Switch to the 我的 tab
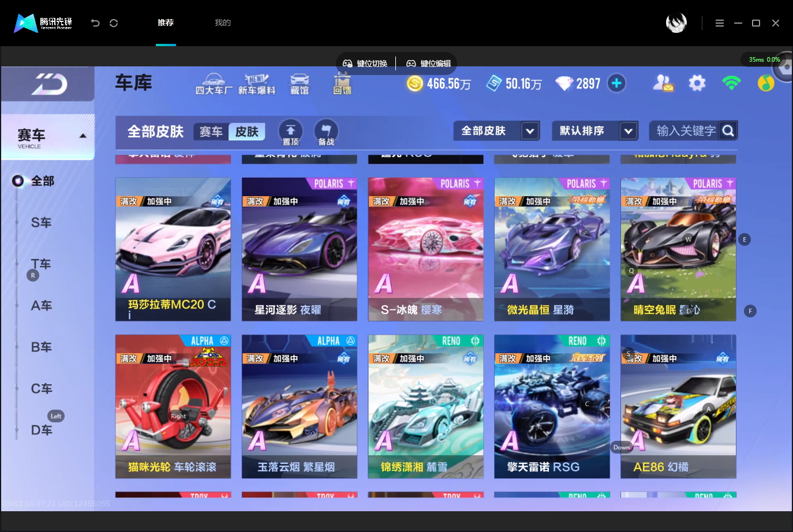Image resolution: width=793 pixels, height=532 pixels. pyautogui.click(x=223, y=23)
